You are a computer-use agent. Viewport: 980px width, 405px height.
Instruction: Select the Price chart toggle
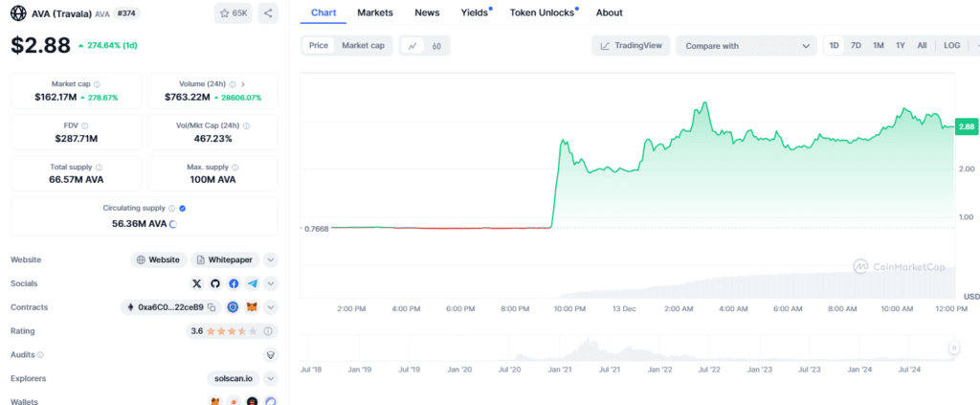coord(319,46)
